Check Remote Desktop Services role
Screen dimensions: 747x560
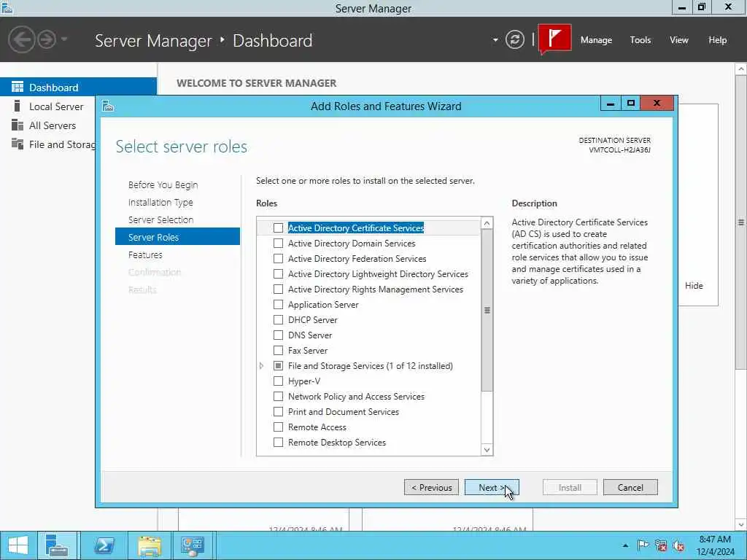[278, 443]
